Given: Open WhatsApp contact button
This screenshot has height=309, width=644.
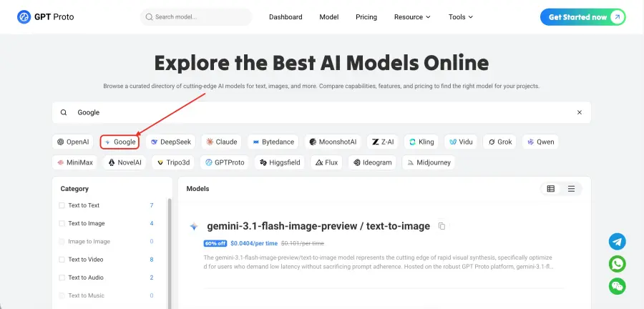Looking at the screenshot, I should click(618, 264).
